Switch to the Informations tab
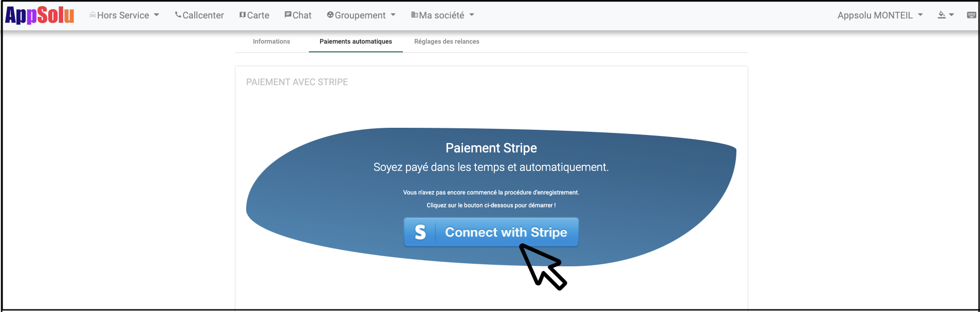The image size is (980, 312). 271,42
